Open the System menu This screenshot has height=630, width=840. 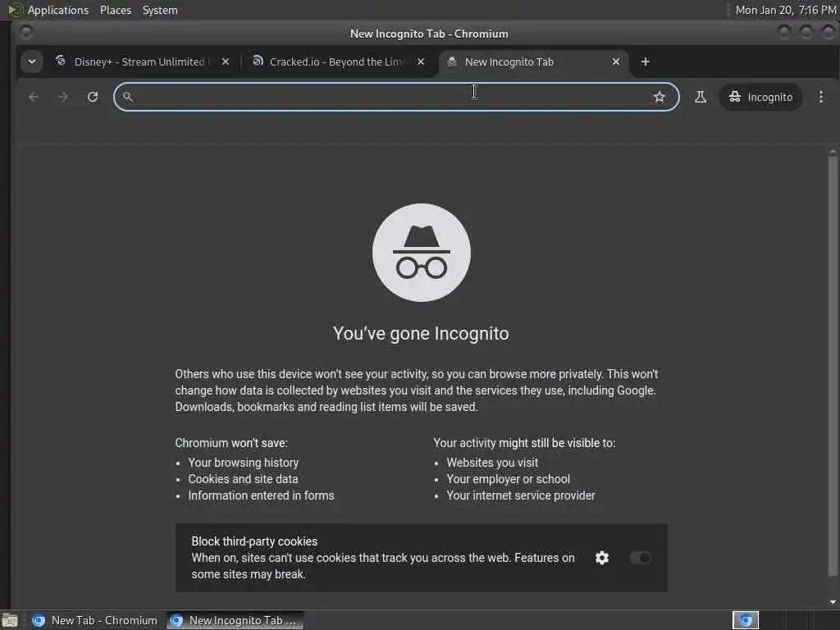pyautogui.click(x=160, y=10)
